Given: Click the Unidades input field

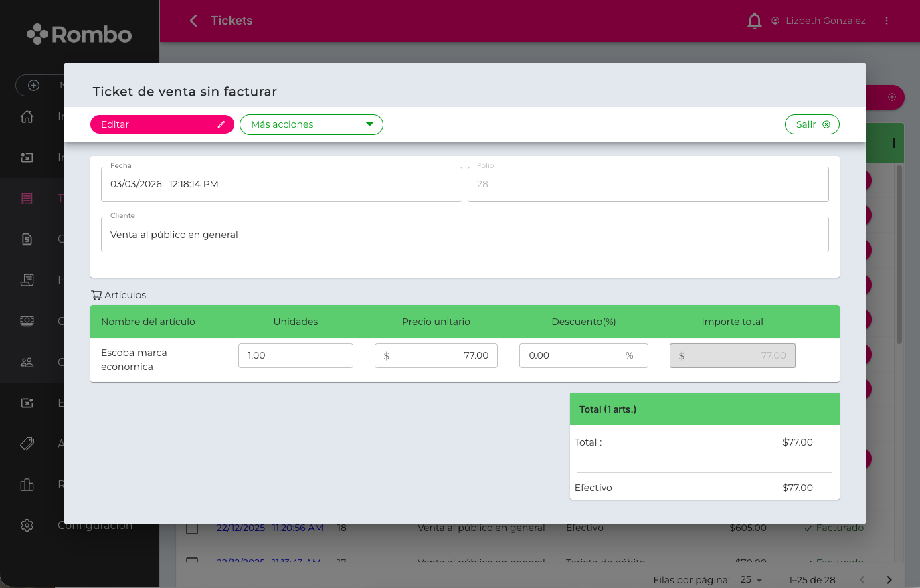Looking at the screenshot, I should point(295,355).
